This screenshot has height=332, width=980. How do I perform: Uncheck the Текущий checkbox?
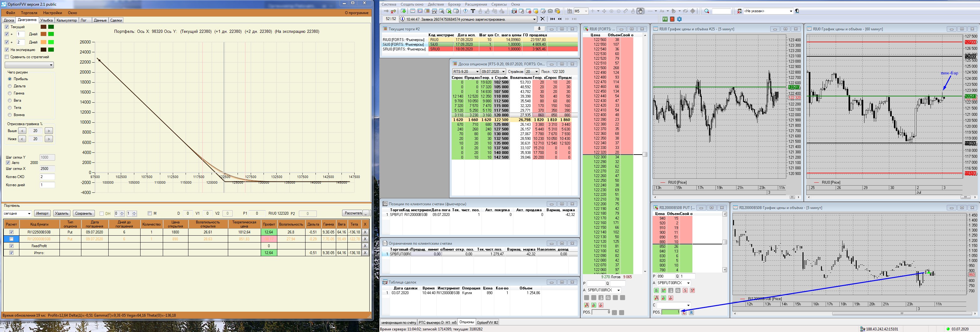click(7, 27)
